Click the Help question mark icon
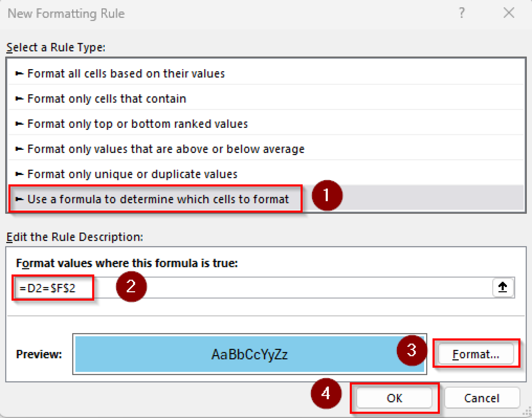532x418 pixels. coord(462,13)
